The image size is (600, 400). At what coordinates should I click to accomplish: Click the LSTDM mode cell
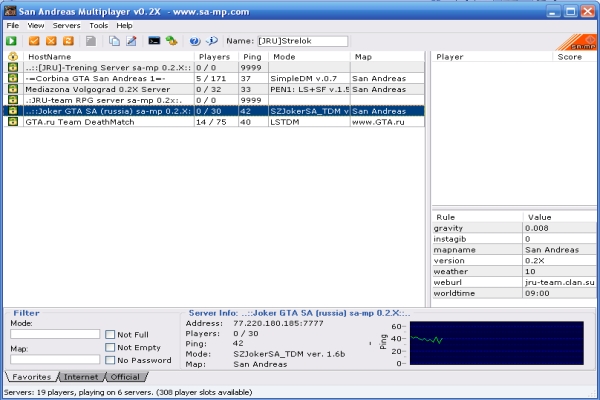click(x=309, y=122)
